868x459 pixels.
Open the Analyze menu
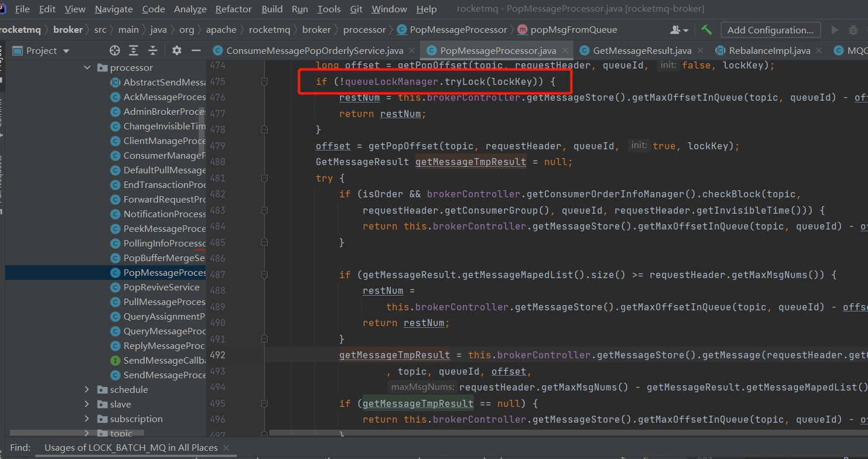pyautogui.click(x=190, y=9)
